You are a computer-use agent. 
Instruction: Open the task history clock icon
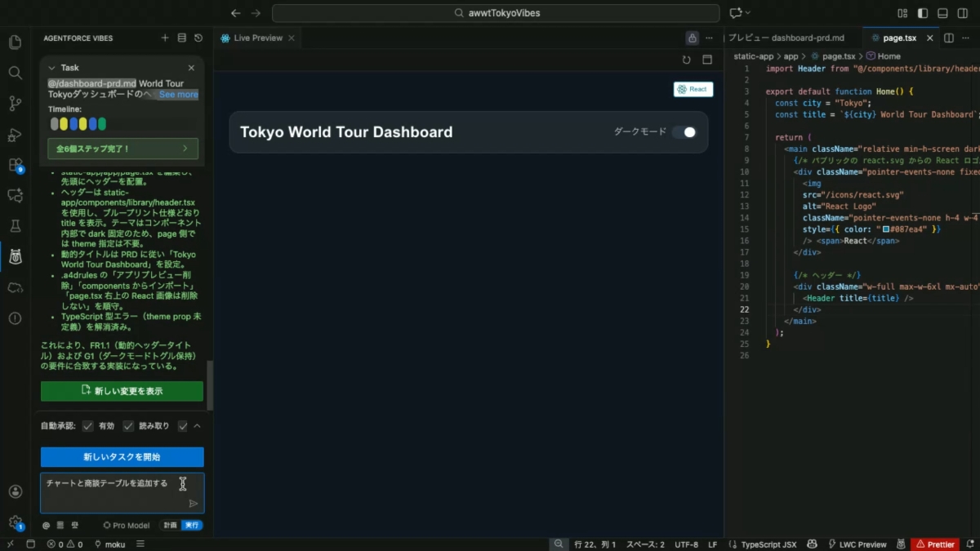[x=198, y=38]
